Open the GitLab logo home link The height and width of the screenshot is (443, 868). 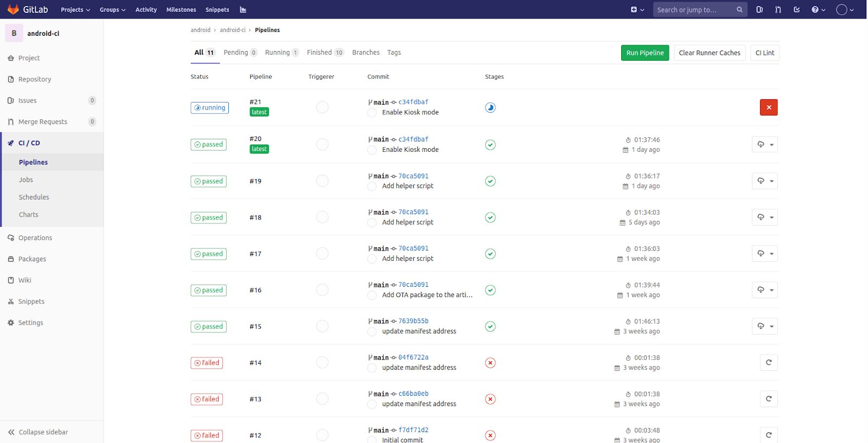[28, 9]
